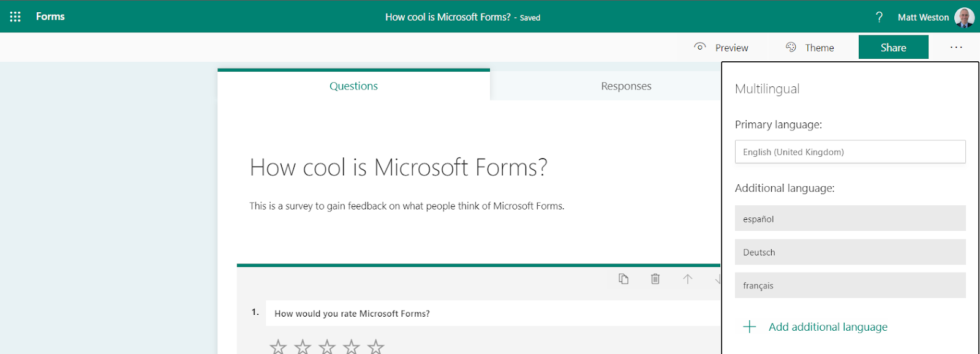This screenshot has width=980, height=354.
Task: Click the plus icon to add language
Action: (750, 326)
